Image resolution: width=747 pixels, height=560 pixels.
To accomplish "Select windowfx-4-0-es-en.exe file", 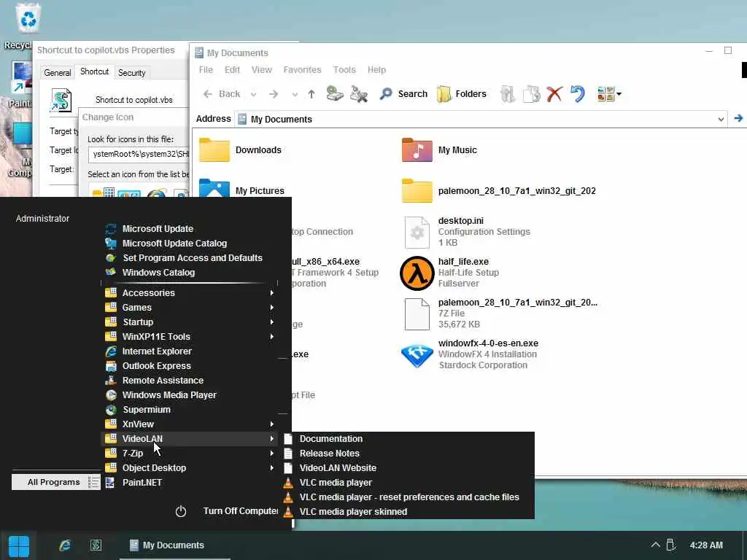I will [x=470, y=354].
